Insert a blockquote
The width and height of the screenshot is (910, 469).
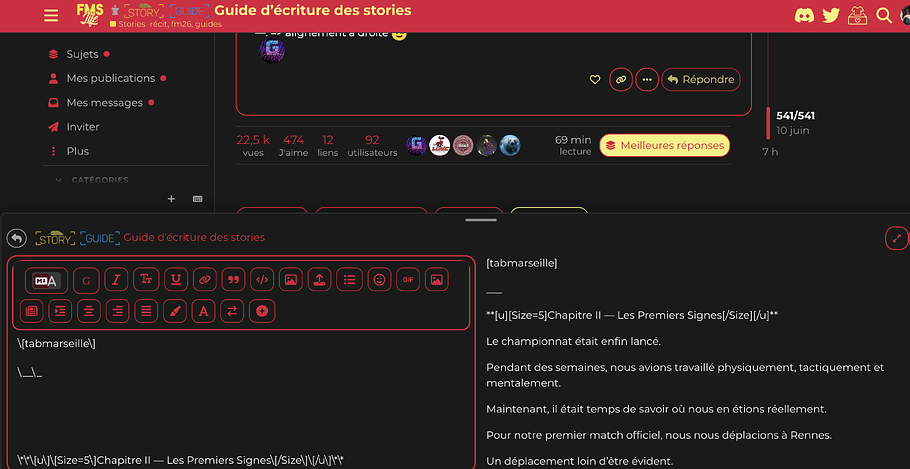[x=234, y=280]
